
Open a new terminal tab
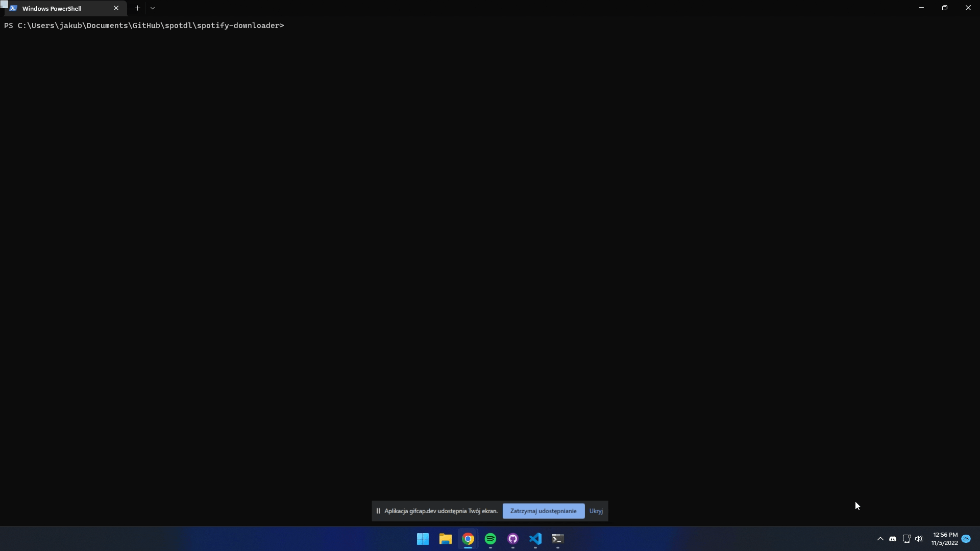[137, 8]
